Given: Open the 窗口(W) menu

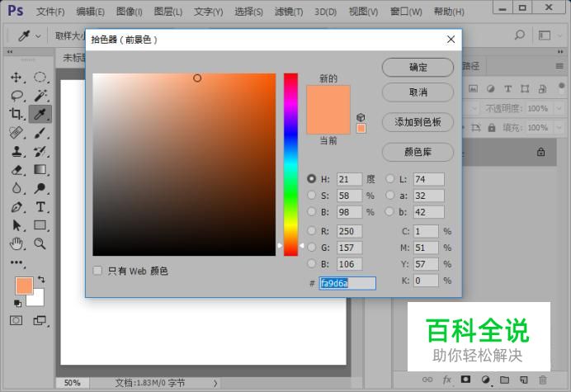Looking at the screenshot, I should 406,12.
